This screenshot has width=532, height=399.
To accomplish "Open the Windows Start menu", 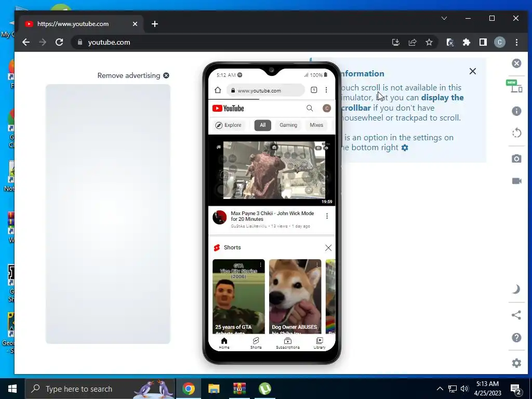I will click(12, 389).
